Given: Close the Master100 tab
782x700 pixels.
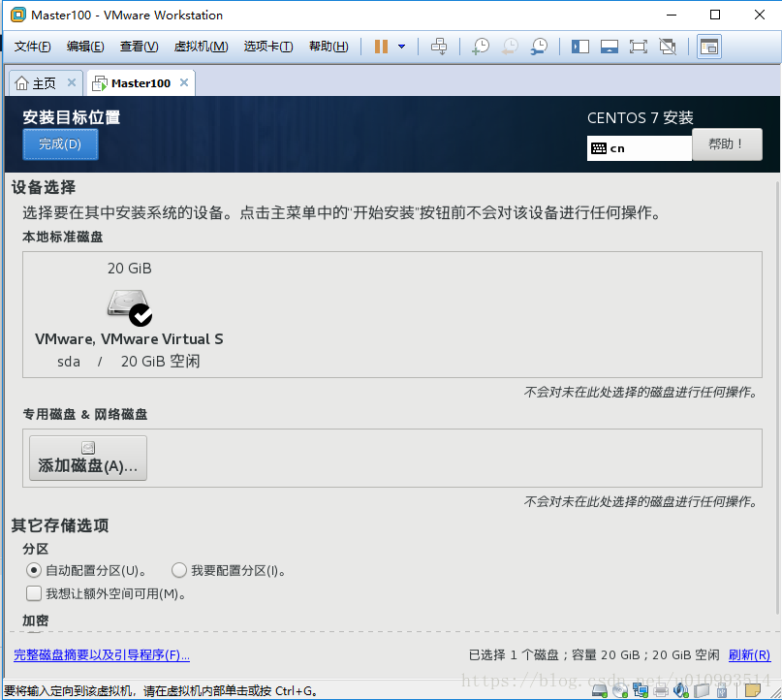Looking at the screenshot, I should click(184, 82).
